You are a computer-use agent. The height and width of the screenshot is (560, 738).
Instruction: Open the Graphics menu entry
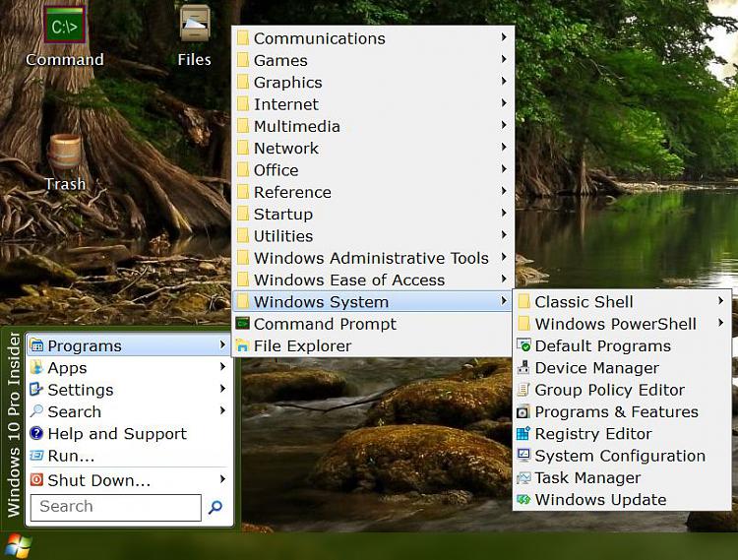(x=372, y=82)
